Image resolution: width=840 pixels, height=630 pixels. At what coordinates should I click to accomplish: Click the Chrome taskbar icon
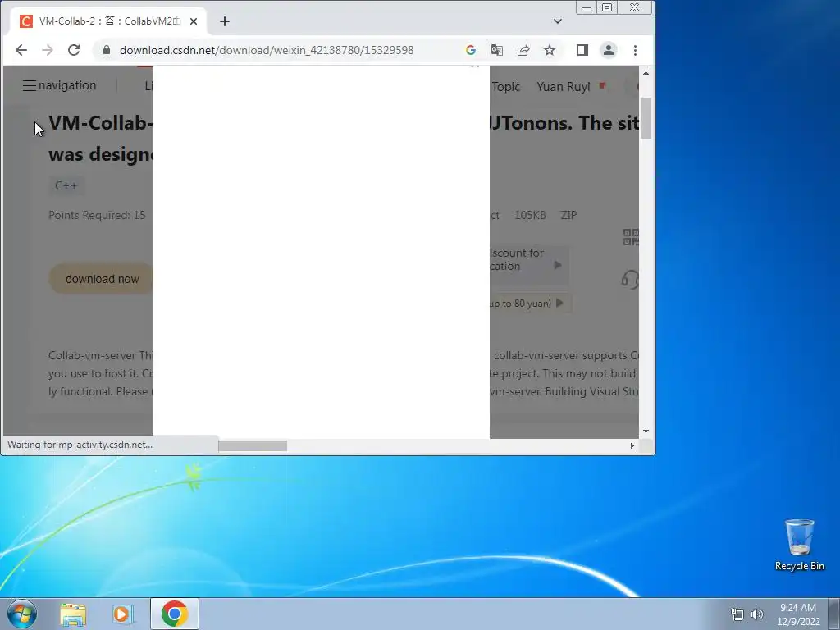click(x=174, y=614)
